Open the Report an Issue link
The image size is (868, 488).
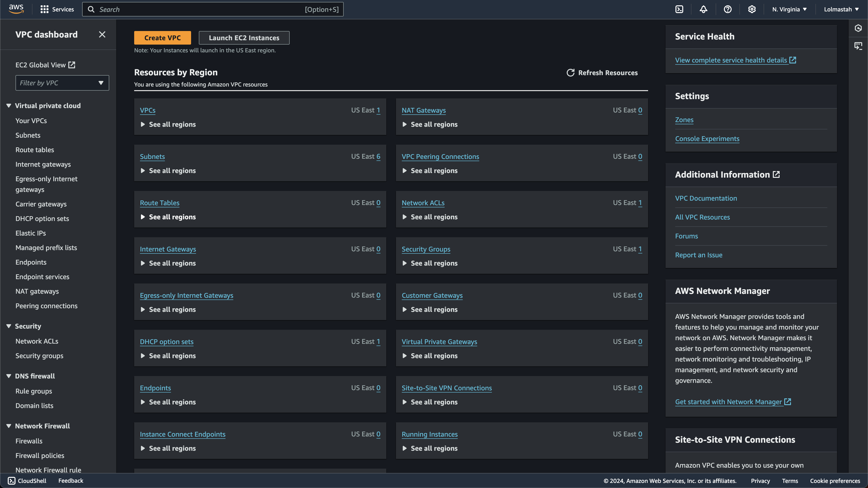tap(698, 255)
